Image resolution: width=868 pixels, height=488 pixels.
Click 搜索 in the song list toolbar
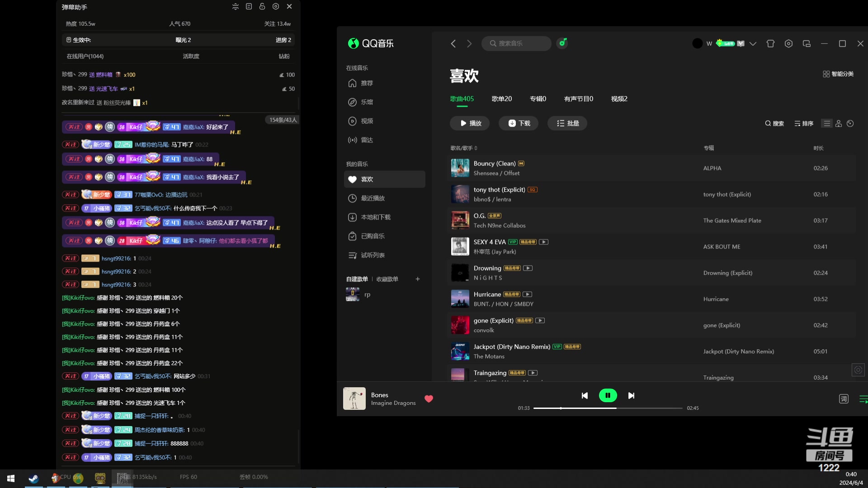[774, 124]
